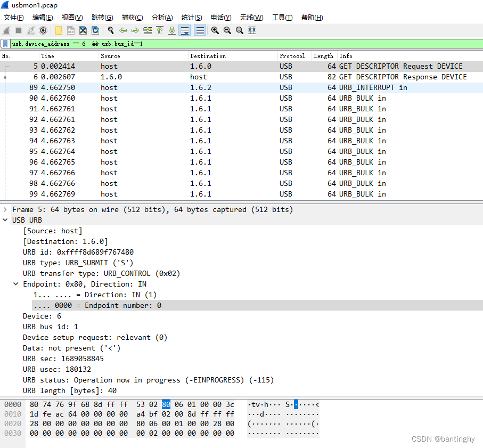The image size is (483, 448).
Task: Click the Save capture file icon
Action: [71, 30]
